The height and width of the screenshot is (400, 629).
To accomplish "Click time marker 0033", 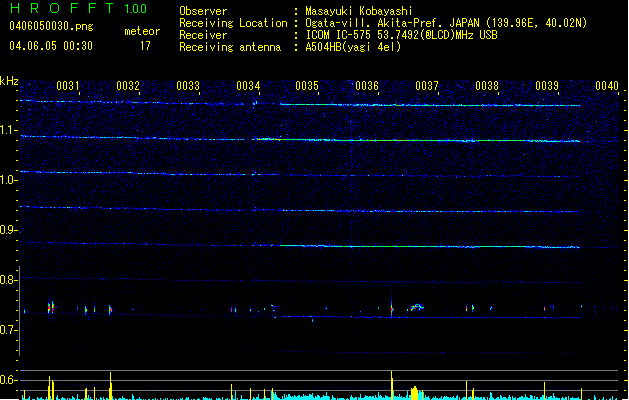I will 188,86.
